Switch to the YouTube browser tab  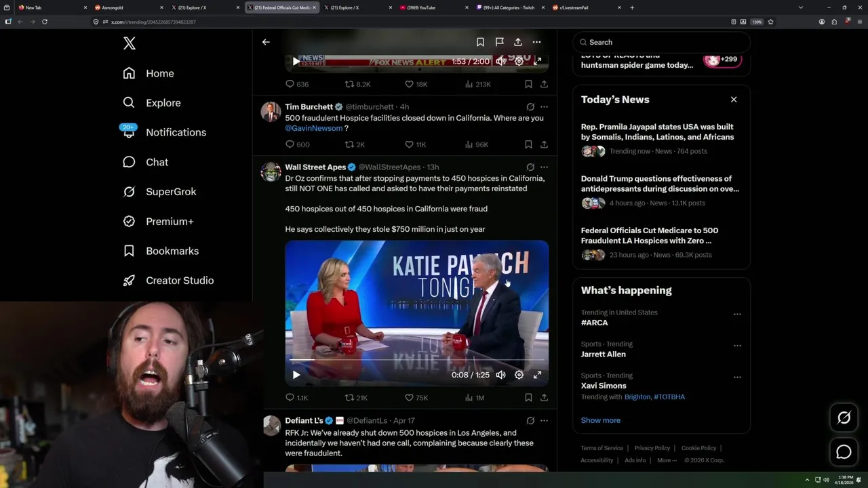tap(434, 7)
